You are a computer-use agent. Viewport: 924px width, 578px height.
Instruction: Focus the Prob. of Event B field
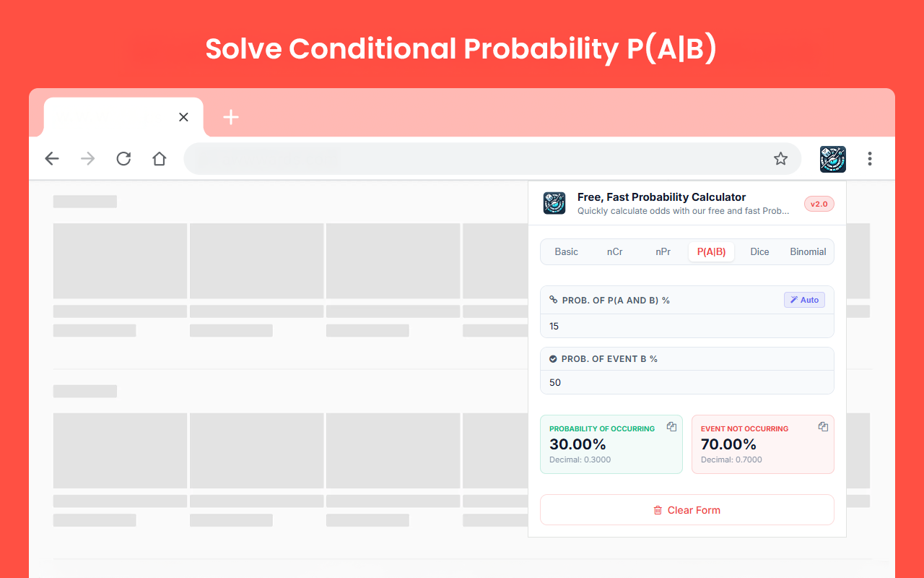point(687,382)
